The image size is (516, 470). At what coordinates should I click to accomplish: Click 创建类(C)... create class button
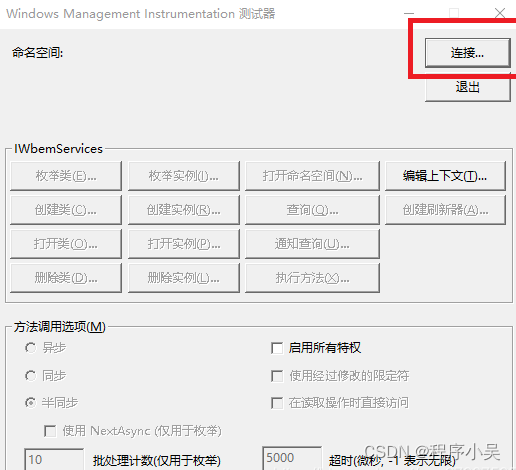(x=66, y=210)
